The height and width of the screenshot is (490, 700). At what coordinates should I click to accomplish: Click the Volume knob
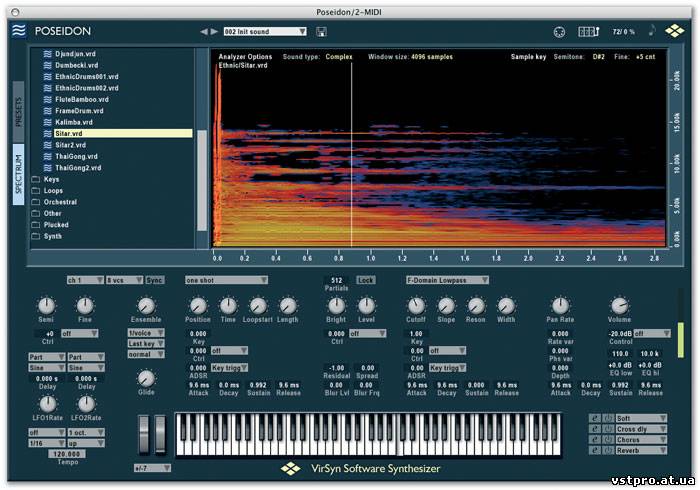(619, 306)
